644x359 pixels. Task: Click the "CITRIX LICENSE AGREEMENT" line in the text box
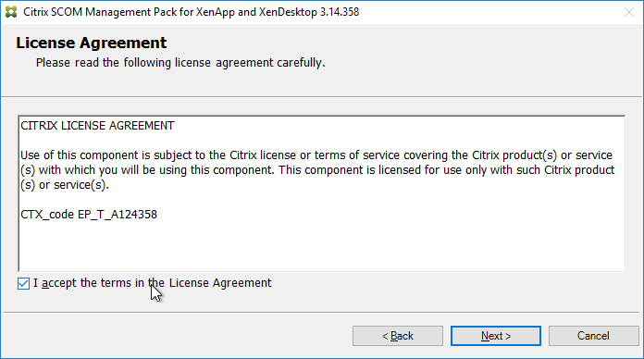(97, 126)
